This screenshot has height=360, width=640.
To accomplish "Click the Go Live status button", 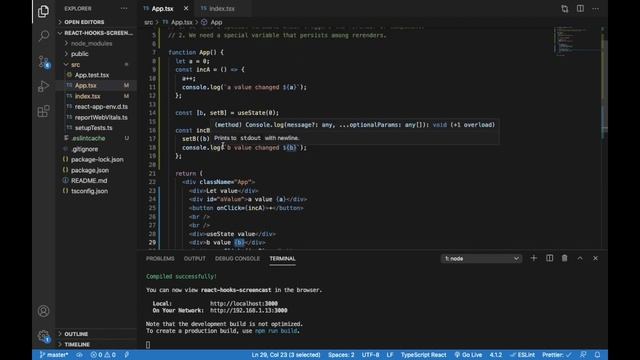I will (x=468, y=355).
